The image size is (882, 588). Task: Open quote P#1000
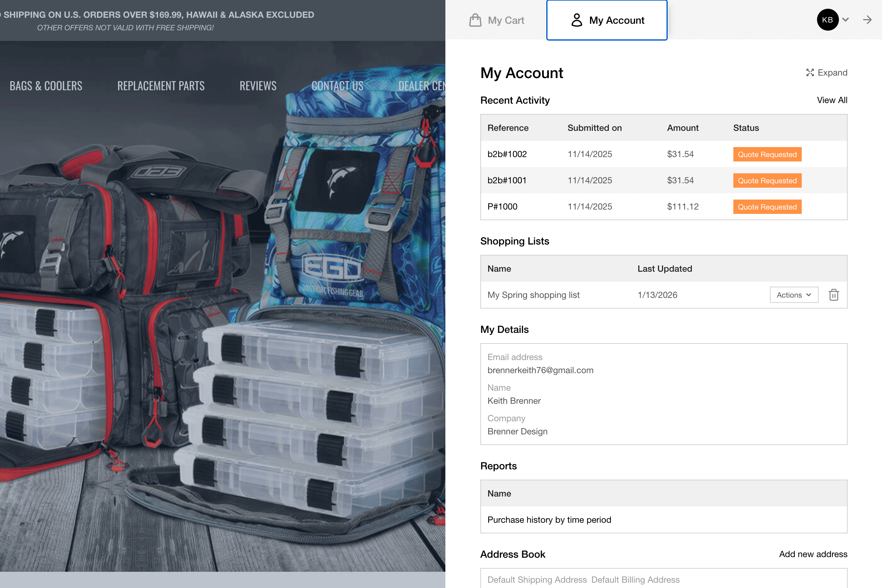click(502, 207)
